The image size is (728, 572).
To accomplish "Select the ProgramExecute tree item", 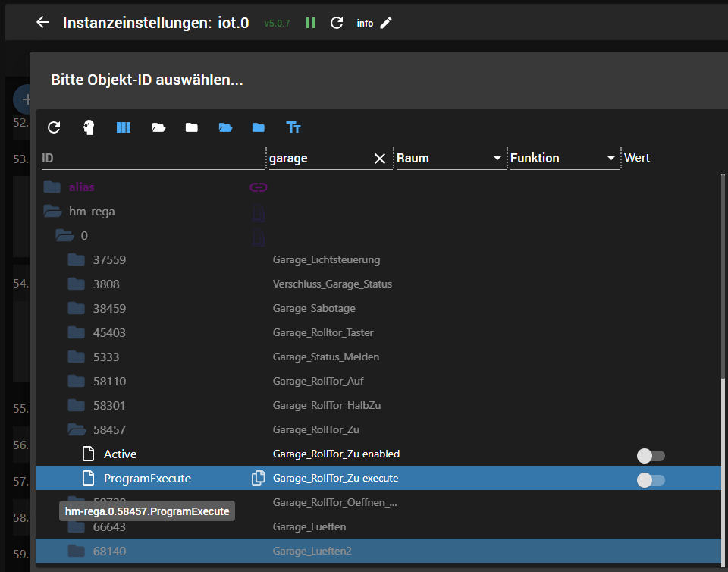I will click(147, 479).
